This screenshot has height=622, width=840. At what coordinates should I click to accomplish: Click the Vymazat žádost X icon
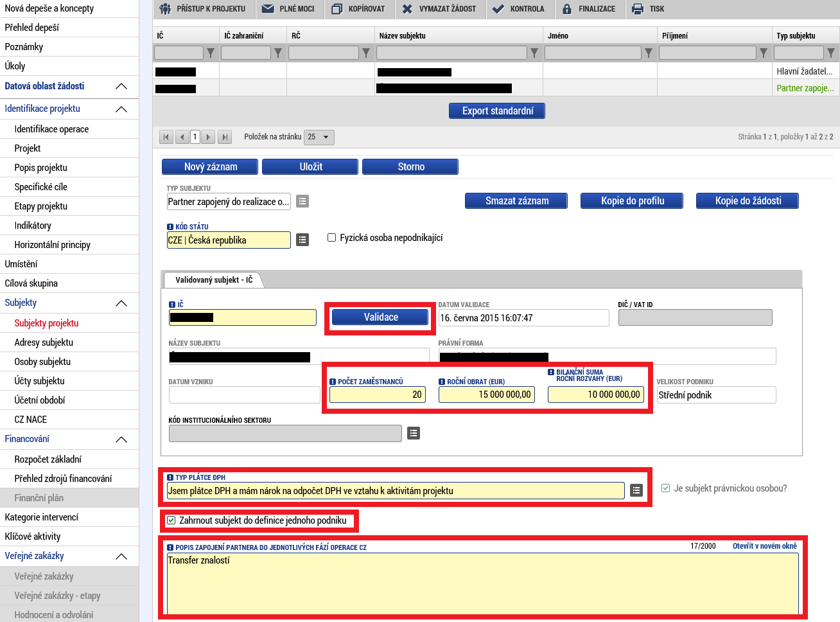pos(407,9)
